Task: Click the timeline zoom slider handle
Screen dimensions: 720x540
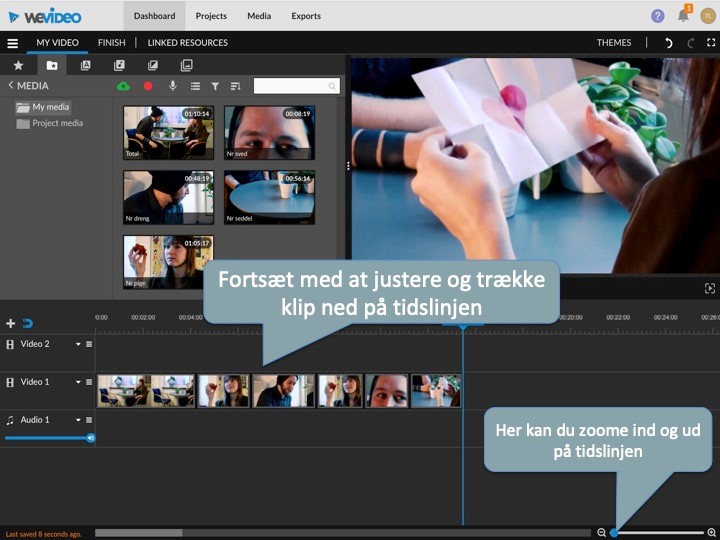Action: [614, 533]
